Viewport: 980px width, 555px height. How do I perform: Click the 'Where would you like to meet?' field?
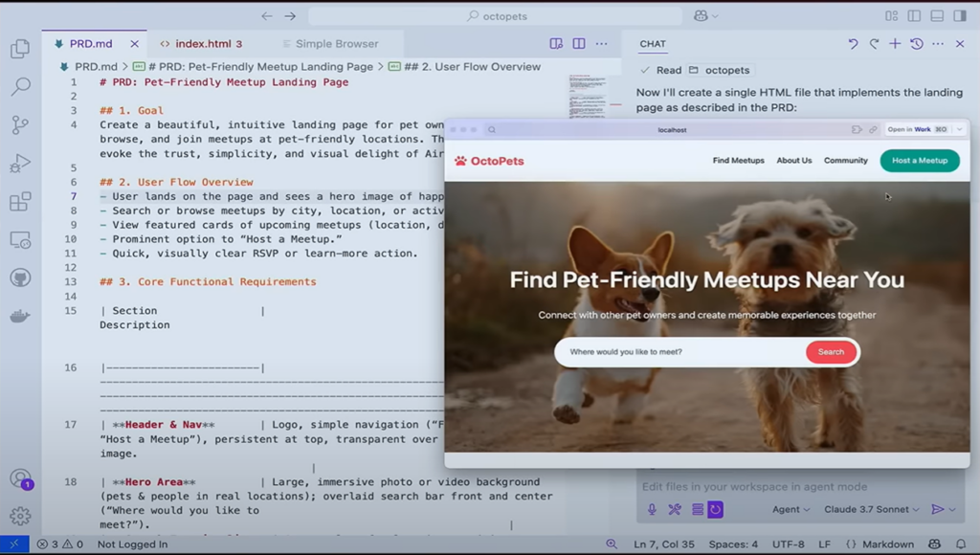tap(679, 352)
